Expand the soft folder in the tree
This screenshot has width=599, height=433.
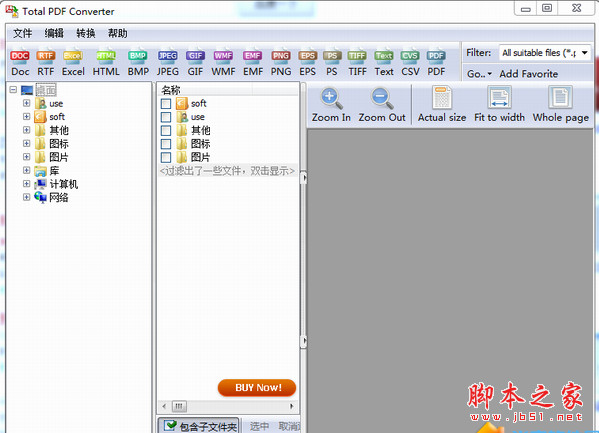26,117
